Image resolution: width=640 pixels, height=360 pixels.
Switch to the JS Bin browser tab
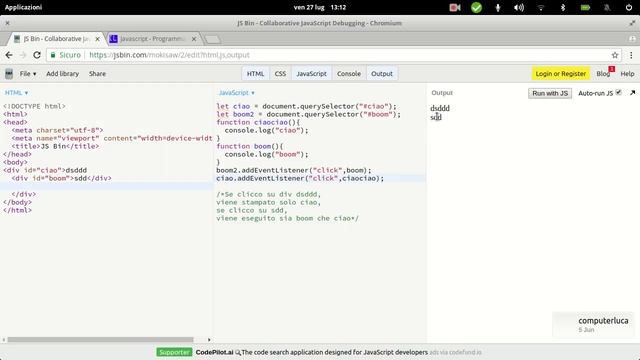pyautogui.click(x=56, y=39)
